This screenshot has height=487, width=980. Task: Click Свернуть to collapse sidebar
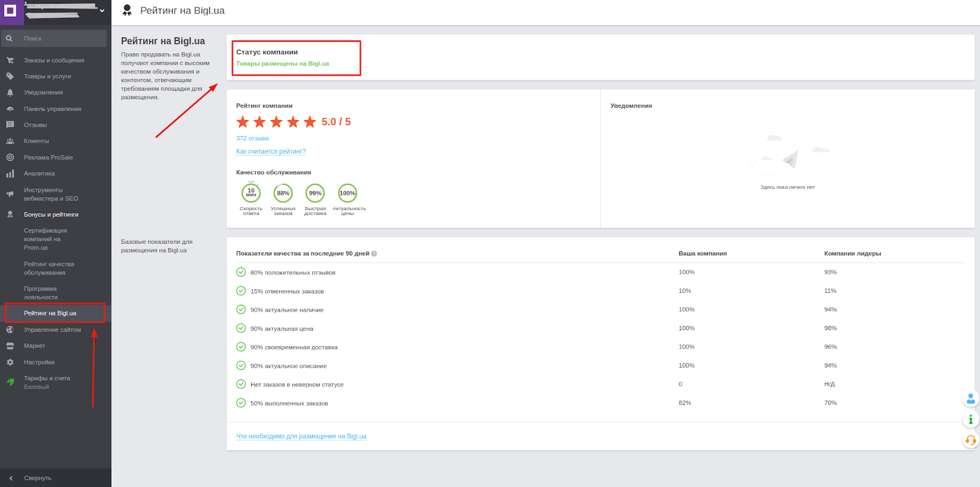[37, 478]
